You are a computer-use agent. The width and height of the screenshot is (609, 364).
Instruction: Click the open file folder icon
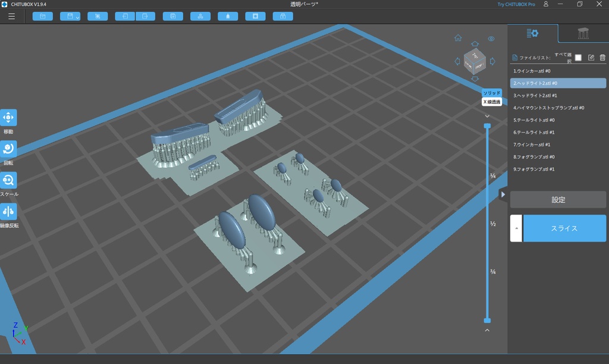[x=43, y=16]
